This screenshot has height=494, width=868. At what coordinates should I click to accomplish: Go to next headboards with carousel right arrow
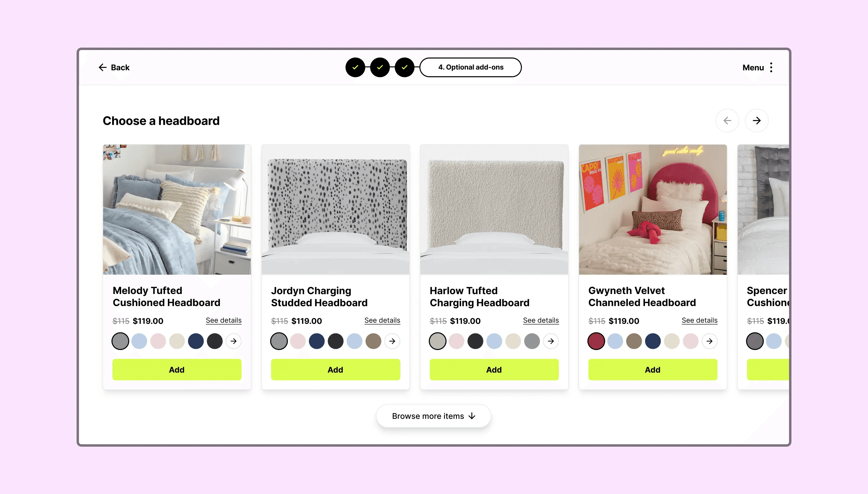tap(757, 120)
